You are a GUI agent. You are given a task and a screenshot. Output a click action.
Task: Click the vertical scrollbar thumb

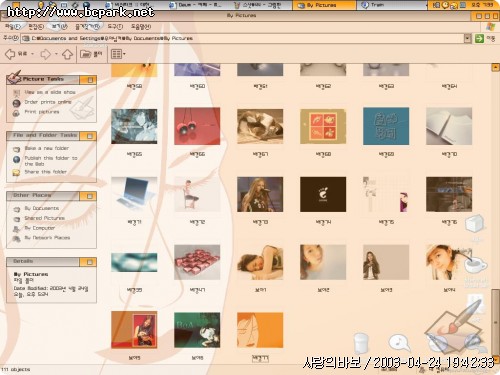click(495, 322)
